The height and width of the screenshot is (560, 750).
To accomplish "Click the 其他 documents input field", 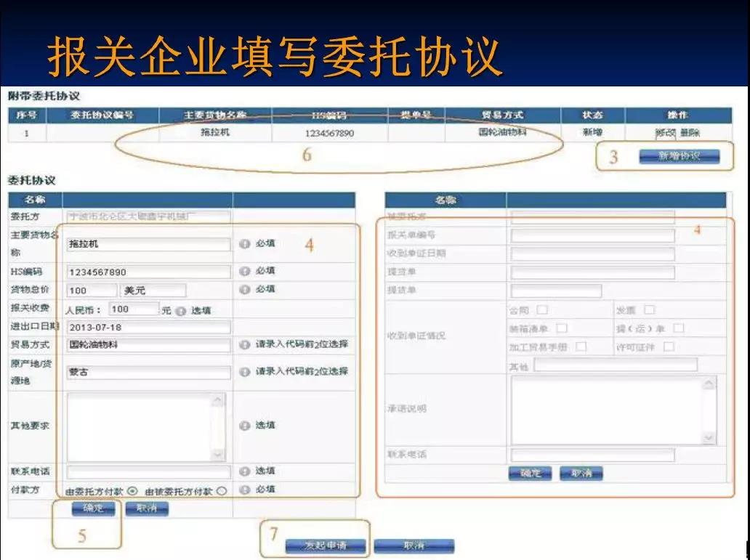I will click(x=615, y=365).
